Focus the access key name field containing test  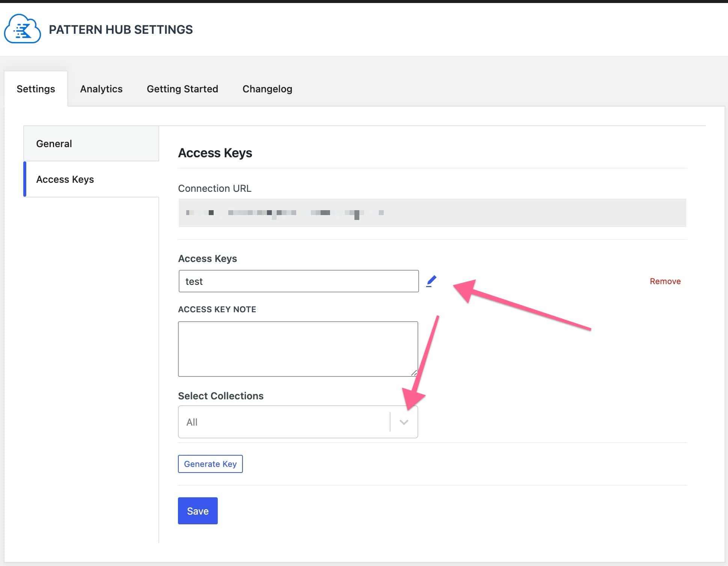click(298, 281)
